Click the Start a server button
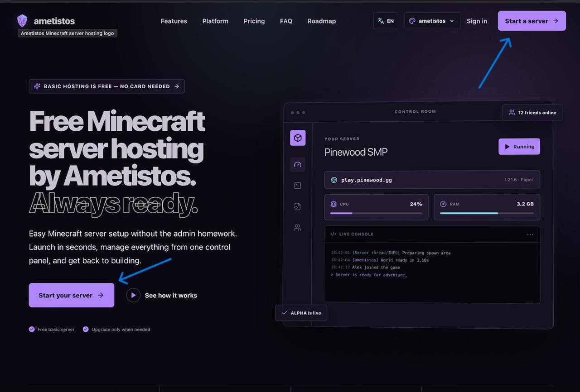Viewport: 580px width, 392px height. pos(532,21)
